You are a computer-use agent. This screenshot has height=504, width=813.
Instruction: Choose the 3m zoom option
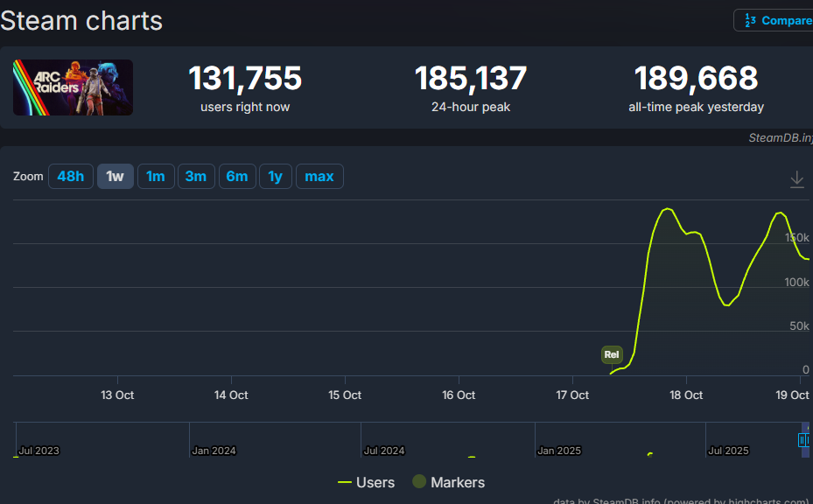pyautogui.click(x=196, y=176)
